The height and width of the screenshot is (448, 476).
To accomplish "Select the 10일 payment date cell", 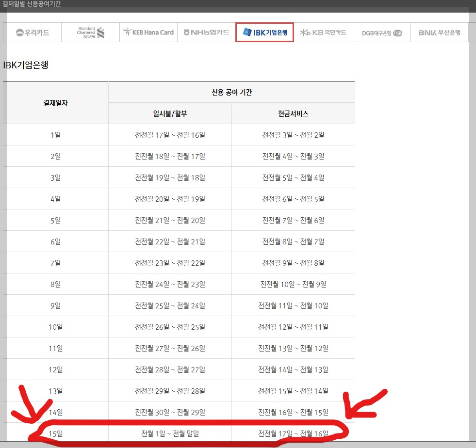I will tap(55, 327).
